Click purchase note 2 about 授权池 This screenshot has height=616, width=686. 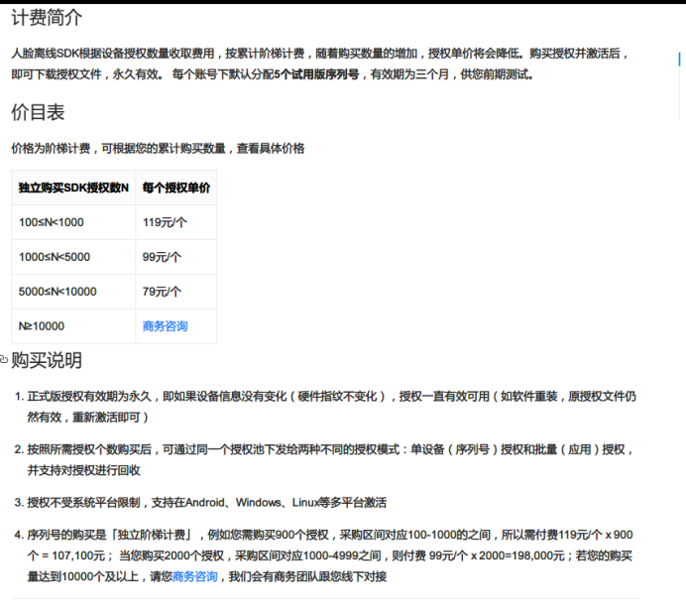(331, 459)
